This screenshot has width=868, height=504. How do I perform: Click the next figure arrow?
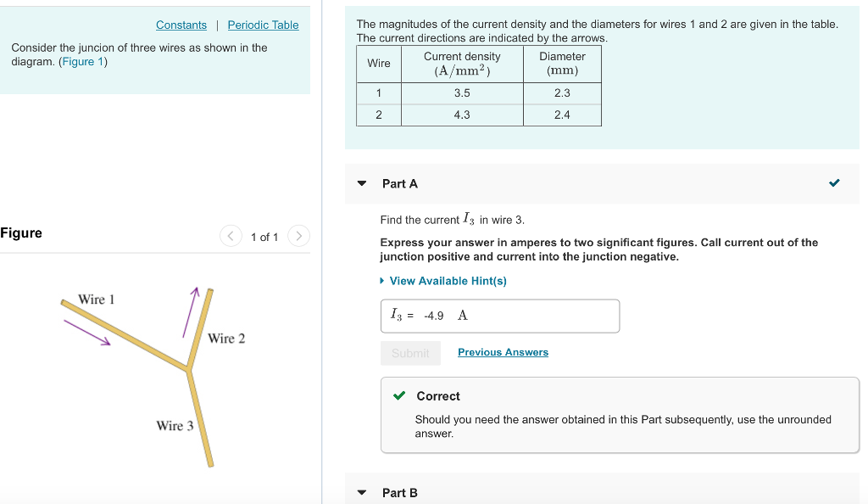[x=298, y=237]
